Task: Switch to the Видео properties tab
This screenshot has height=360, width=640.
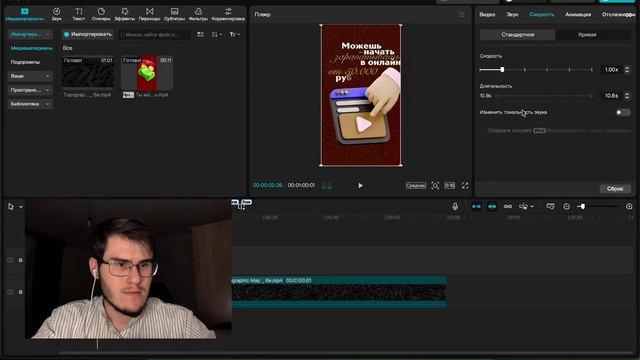Action: pos(487,15)
